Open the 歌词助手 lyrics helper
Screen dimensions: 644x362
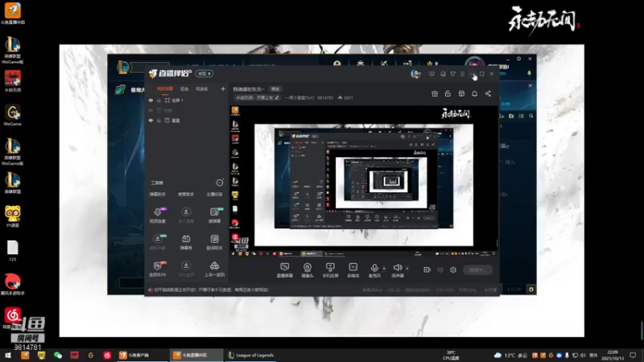coord(214,242)
